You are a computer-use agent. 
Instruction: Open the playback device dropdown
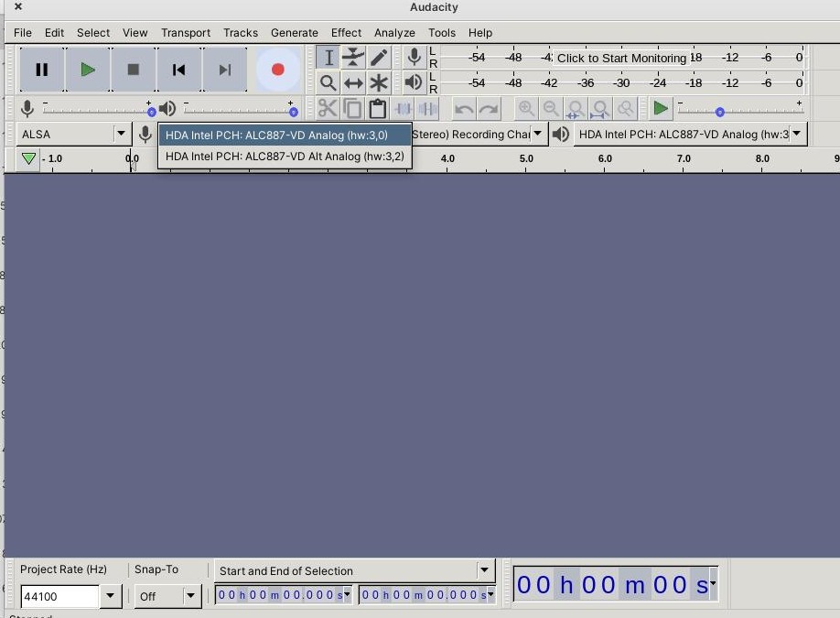691,134
